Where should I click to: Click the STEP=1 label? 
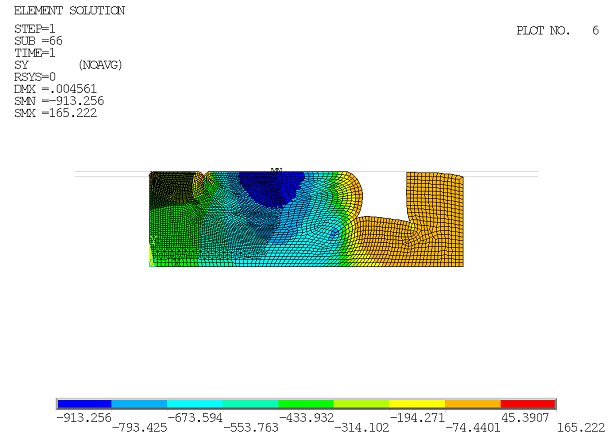(35, 29)
